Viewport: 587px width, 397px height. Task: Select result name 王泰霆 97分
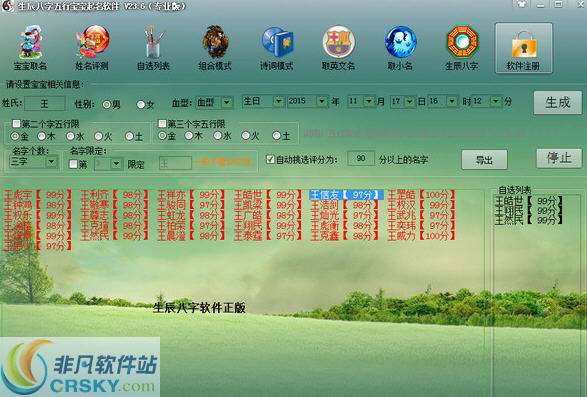[x=268, y=236]
